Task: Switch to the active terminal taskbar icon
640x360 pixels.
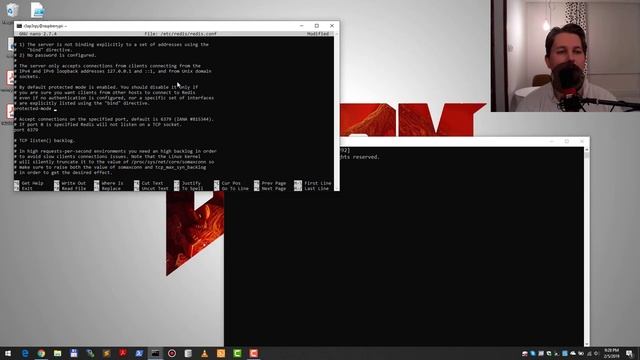Action: click(x=156, y=353)
